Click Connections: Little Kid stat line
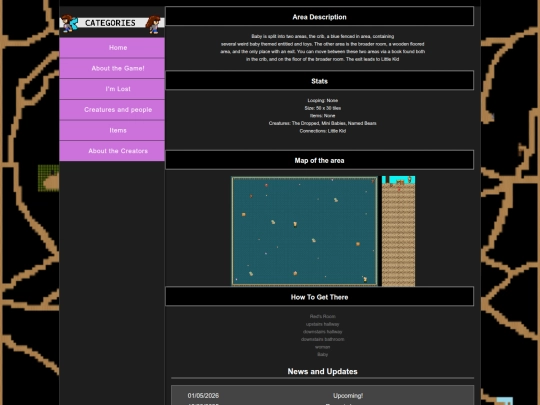This screenshot has width=540, height=405. (x=322, y=131)
